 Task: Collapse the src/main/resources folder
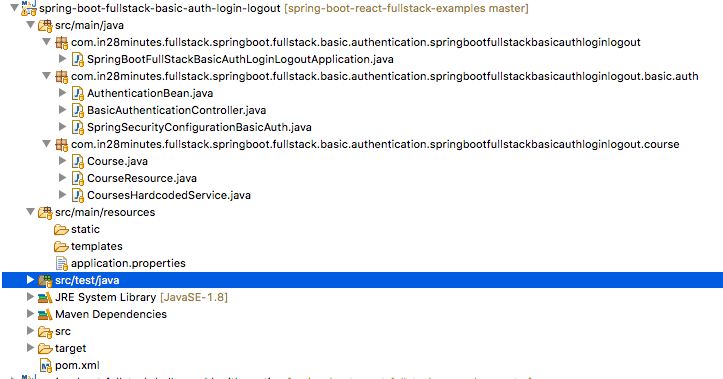[x=30, y=212]
